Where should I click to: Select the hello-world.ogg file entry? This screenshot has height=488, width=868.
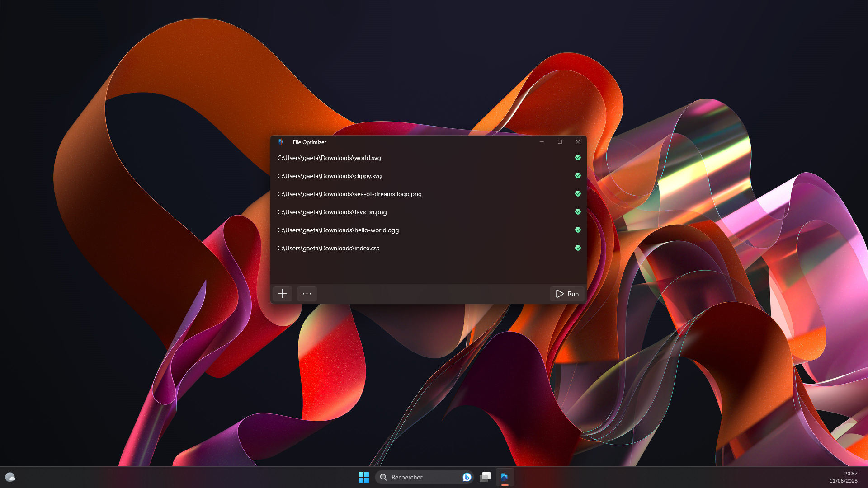(x=338, y=230)
